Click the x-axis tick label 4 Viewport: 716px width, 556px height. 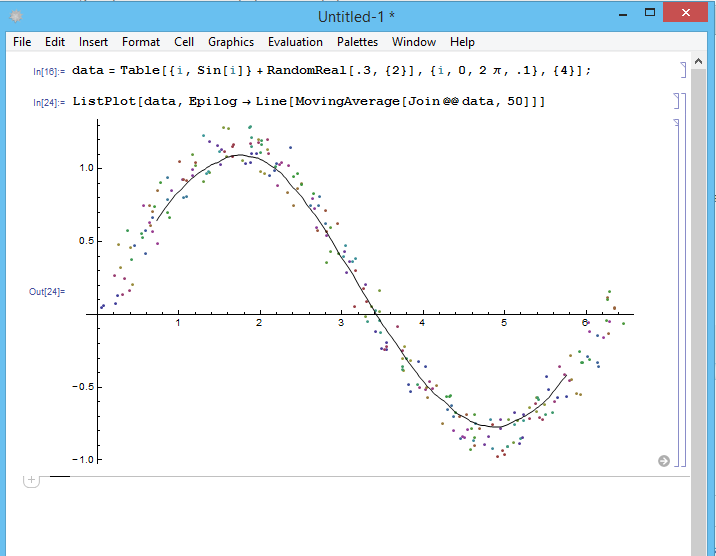tap(422, 323)
